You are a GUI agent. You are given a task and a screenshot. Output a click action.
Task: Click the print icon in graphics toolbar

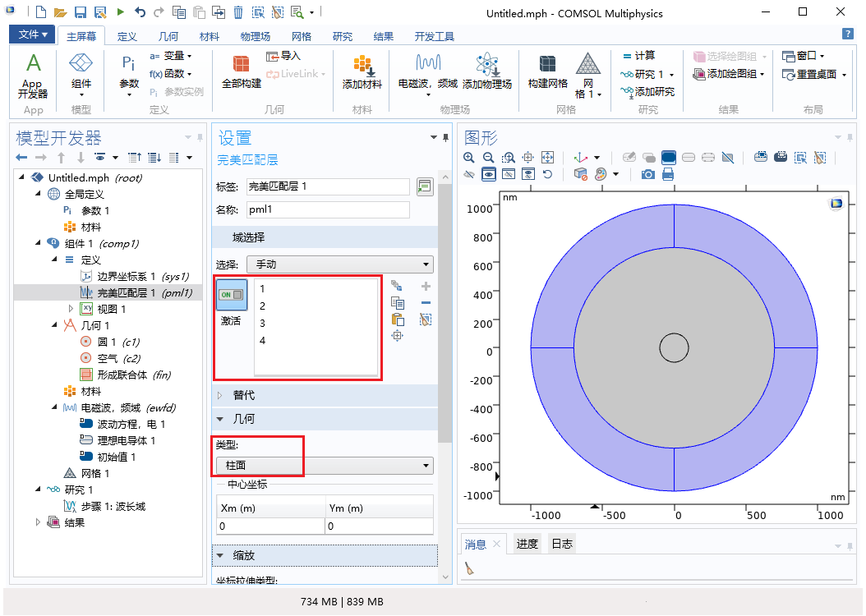click(x=668, y=174)
